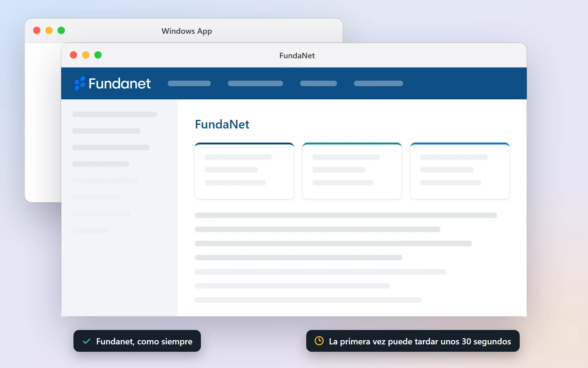Open the card with dark blue top border
Viewport: 588px width, 368px height.
(x=244, y=171)
